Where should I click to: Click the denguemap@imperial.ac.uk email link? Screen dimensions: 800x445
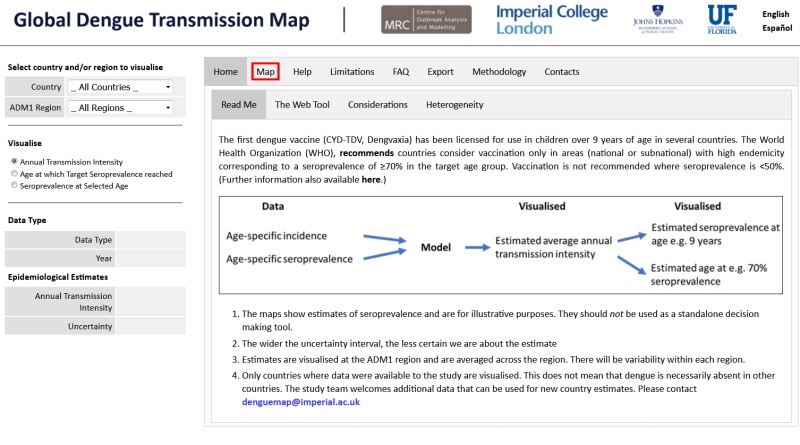pyautogui.click(x=300, y=401)
